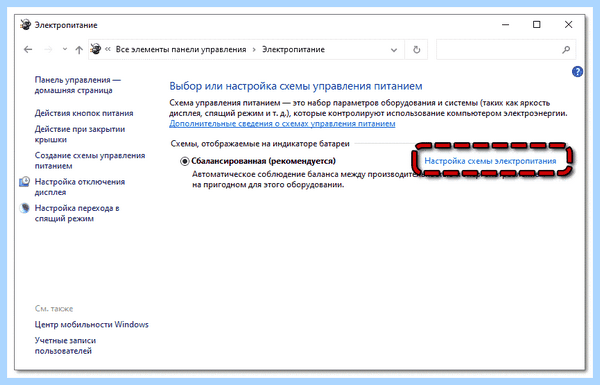This screenshot has height=385, width=600.
Task: Open Учетные записи пользователей
Action: [x=65, y=346]
